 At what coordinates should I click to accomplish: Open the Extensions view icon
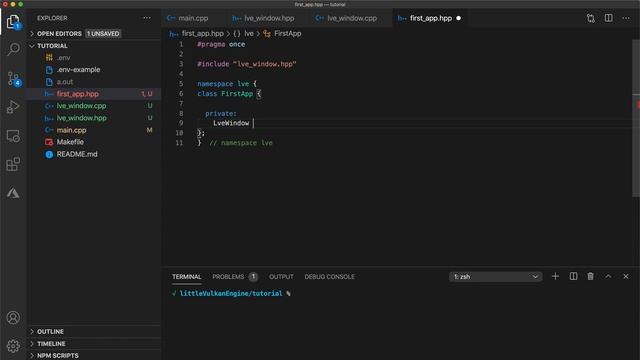pos(13,164)
